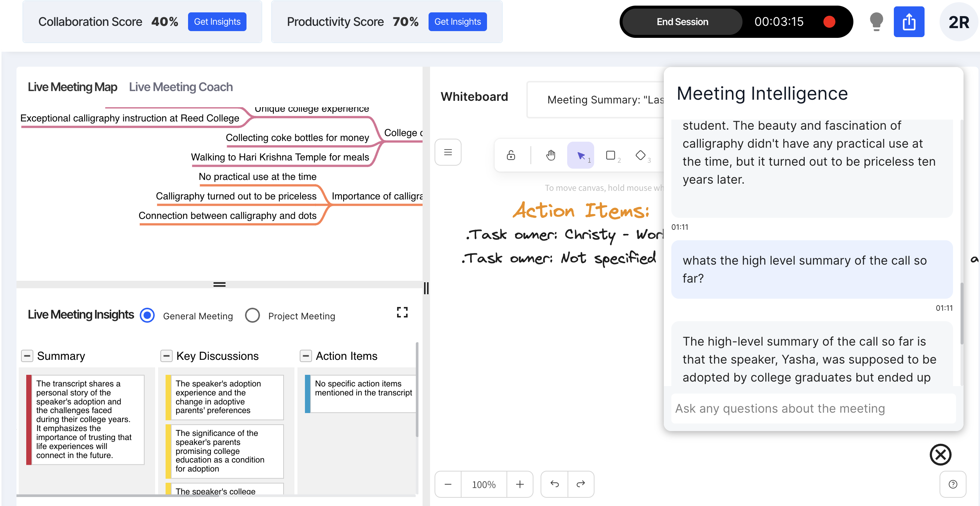Viewport: 980px width, 506px height.
Task: Toggle the whiteboard lock icon
Action: (x=511, y=155)
